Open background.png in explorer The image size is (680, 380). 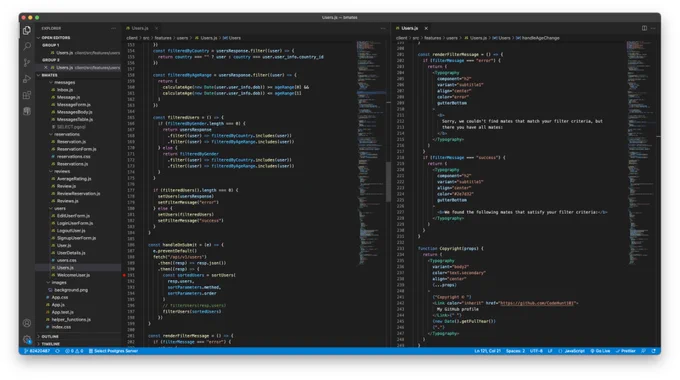click(x=71, y=290)
